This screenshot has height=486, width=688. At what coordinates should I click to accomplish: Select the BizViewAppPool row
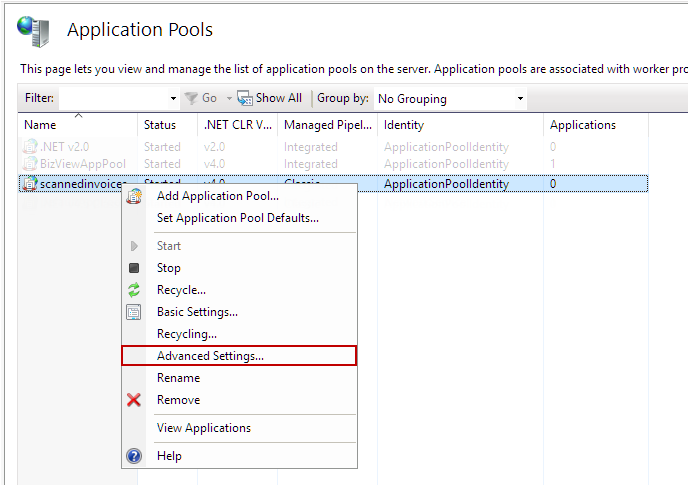(x=83, y=164)
